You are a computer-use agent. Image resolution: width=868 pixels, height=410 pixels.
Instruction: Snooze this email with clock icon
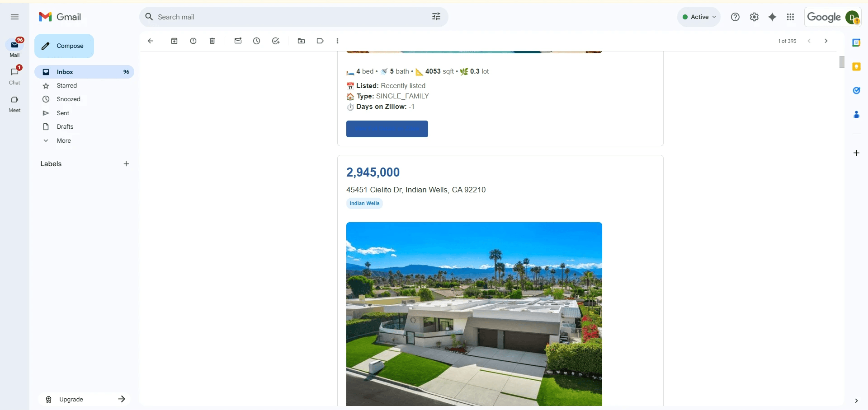point(256,41)
